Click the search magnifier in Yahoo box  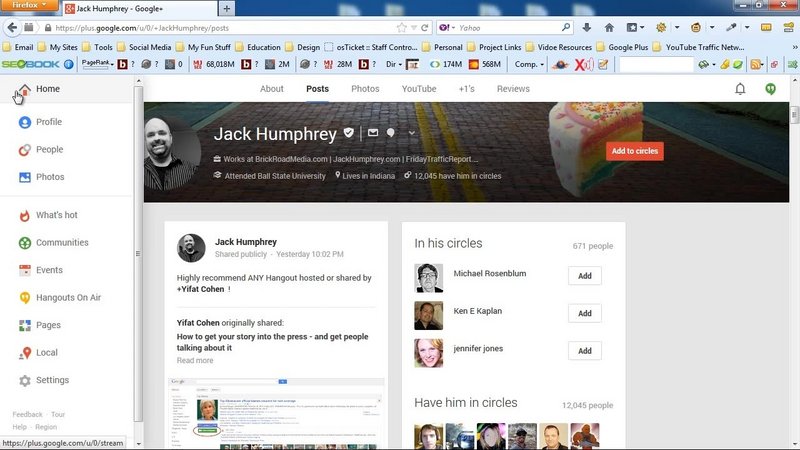point(566,28)
